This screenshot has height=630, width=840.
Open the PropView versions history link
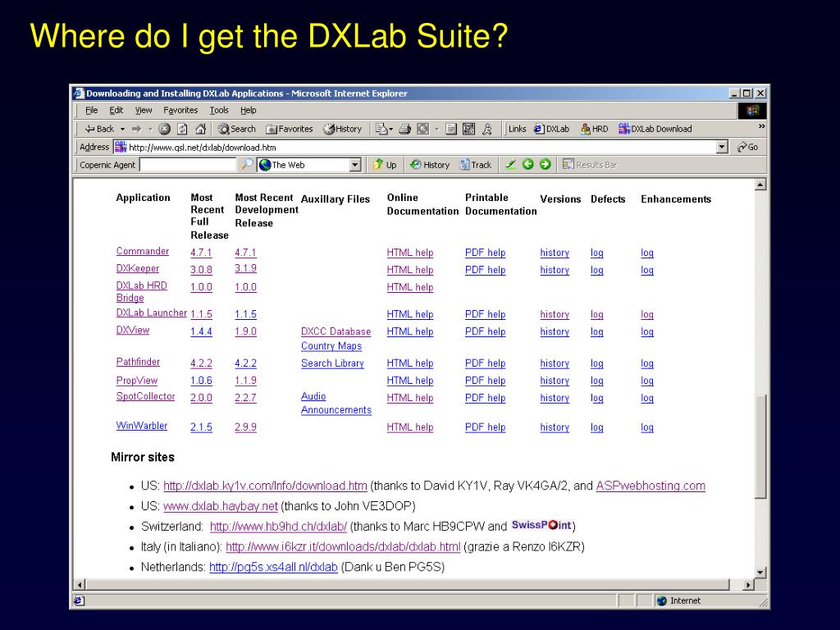tap(555, 381)
